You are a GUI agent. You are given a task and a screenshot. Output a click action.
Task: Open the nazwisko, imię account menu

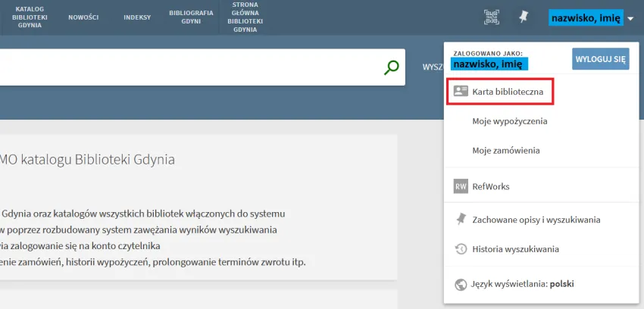586,17
